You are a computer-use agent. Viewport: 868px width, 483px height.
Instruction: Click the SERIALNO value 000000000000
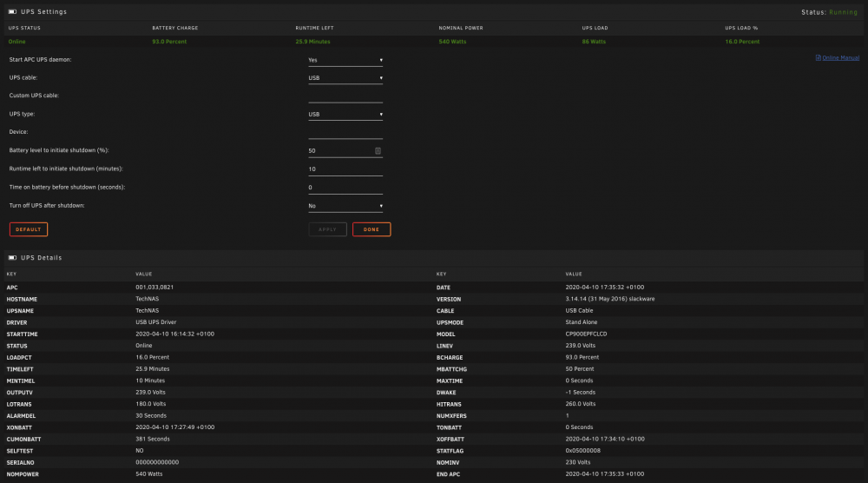157,462
